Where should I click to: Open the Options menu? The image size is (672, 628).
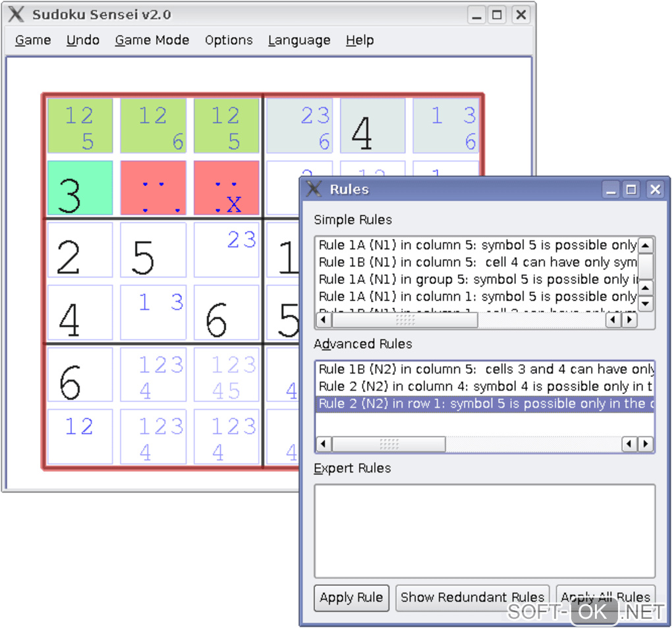(x=229, y=40)
